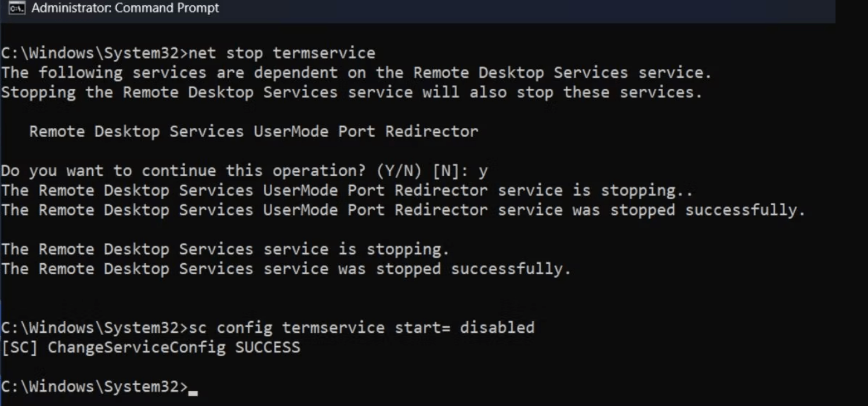This screenshot has width=868, height=406.
Task: Click the "Port Redirector service is stopping.." line
Action: (347, 191)
